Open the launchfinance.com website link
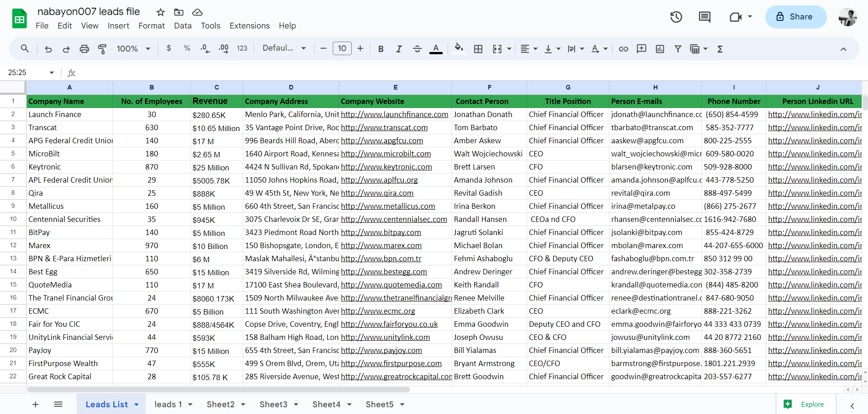Image resolution: width=868 pixels, height=414 pixels. point(394,115)
